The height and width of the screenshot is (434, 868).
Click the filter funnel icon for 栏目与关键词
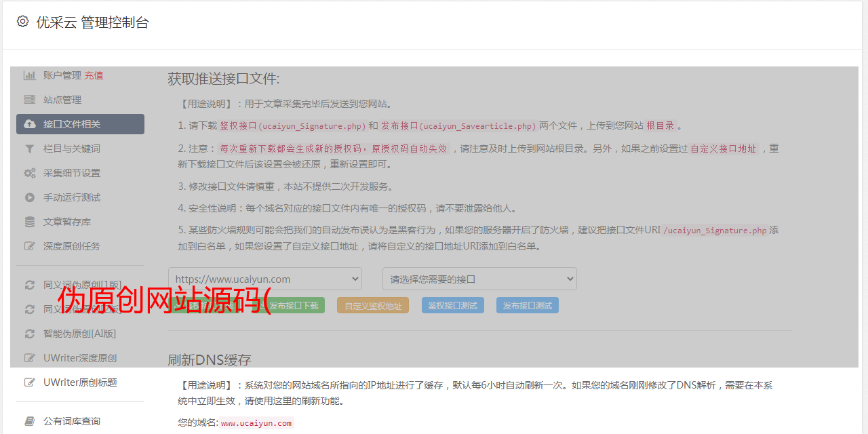click(30, 149)
